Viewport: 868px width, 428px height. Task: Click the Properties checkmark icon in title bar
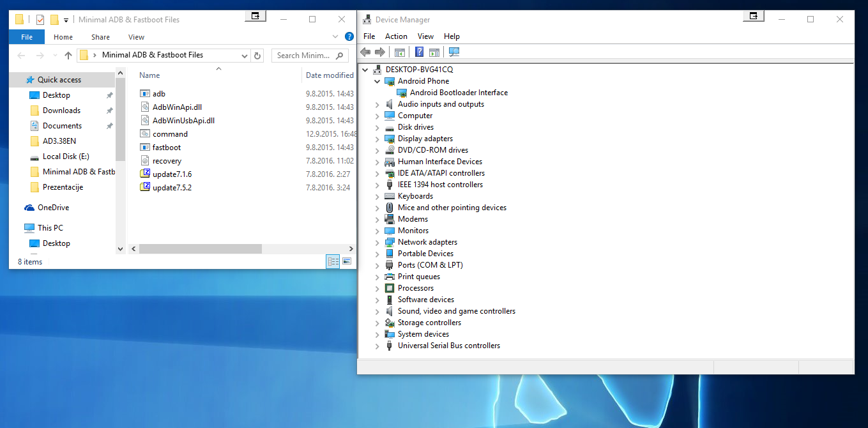40,20
